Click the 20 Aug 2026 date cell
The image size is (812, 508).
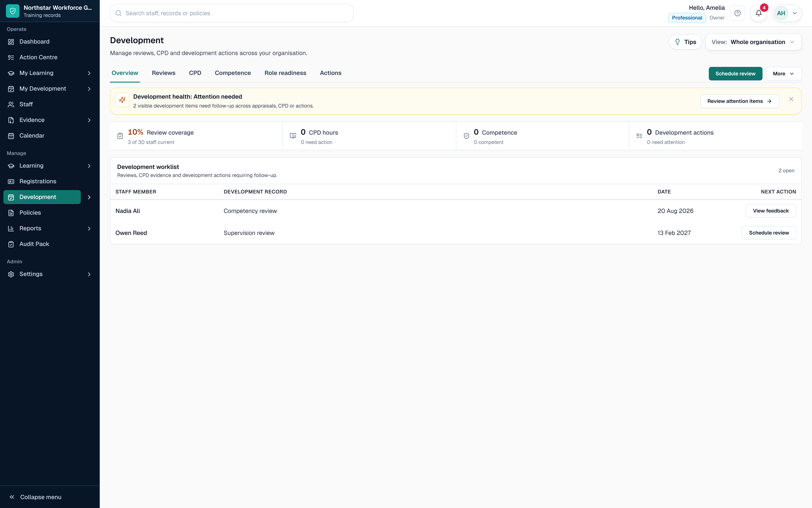675,211
